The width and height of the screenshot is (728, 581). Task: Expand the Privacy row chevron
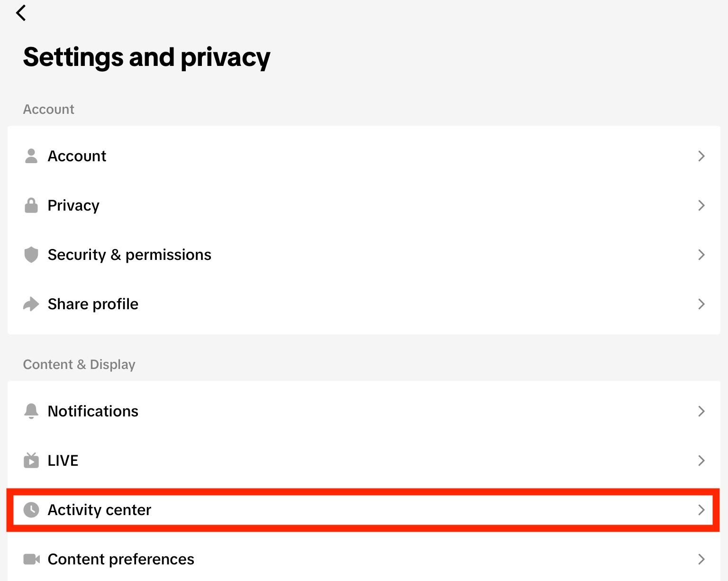click(701, 205)
